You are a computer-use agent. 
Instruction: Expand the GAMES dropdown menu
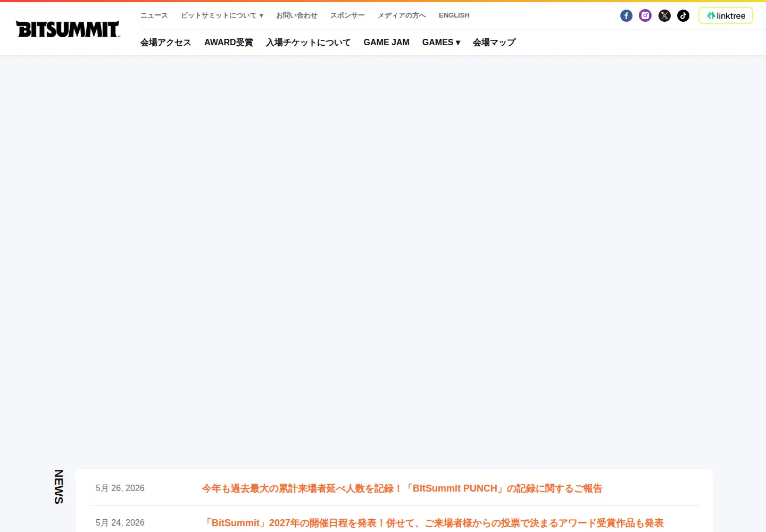point(441,43)
